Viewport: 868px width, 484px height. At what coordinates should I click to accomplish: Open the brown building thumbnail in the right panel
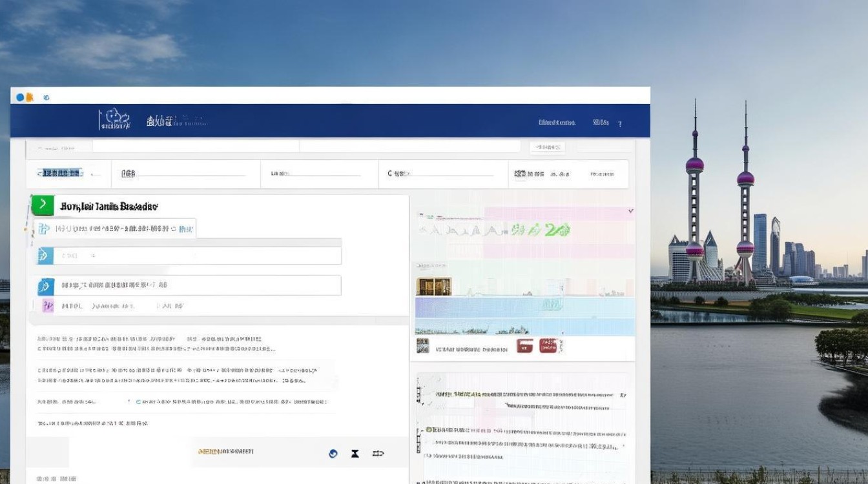(x=434, y=287)
